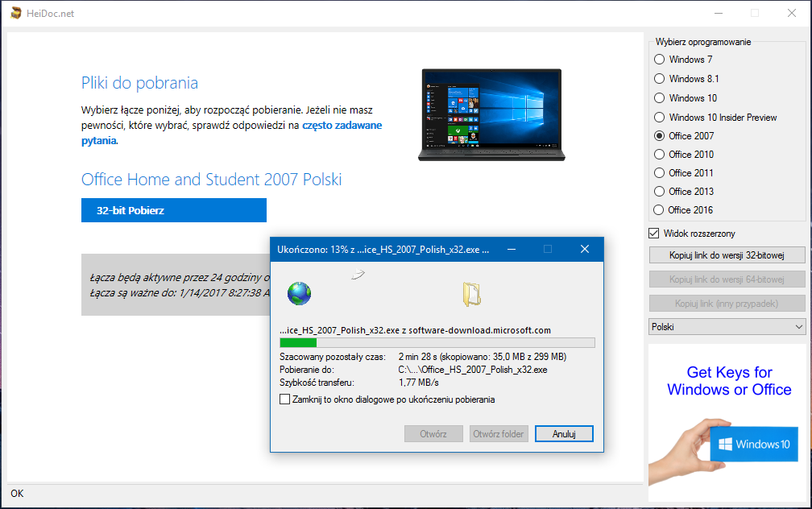Open the Polski language dropdown
812x509 pixels.
[x=727, y=327]
